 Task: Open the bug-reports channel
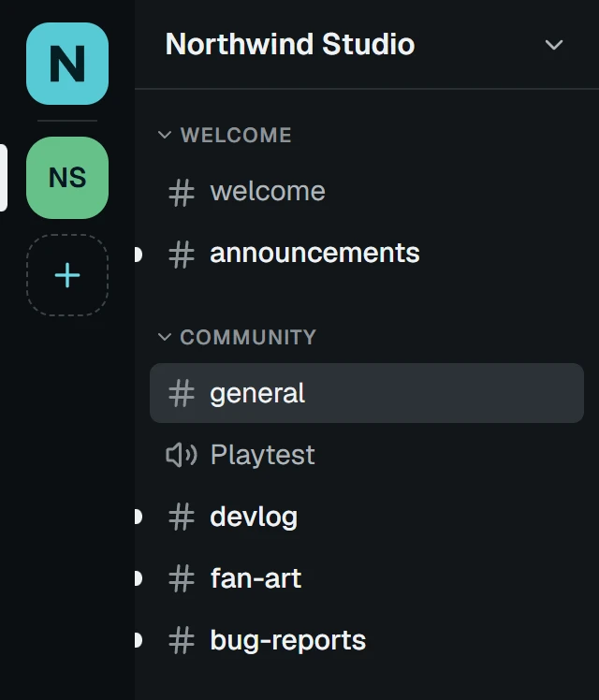pos(367,640)
